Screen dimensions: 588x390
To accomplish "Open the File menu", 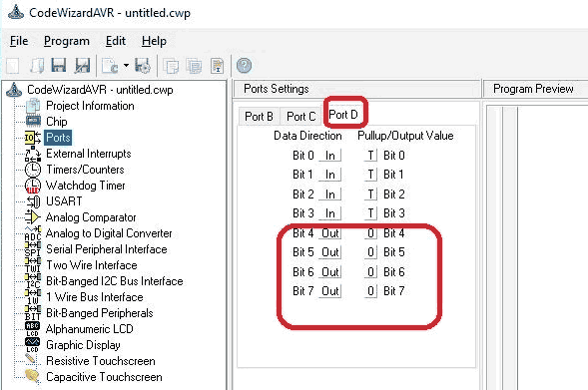I will pyautogui.click(x=19, y=41).
